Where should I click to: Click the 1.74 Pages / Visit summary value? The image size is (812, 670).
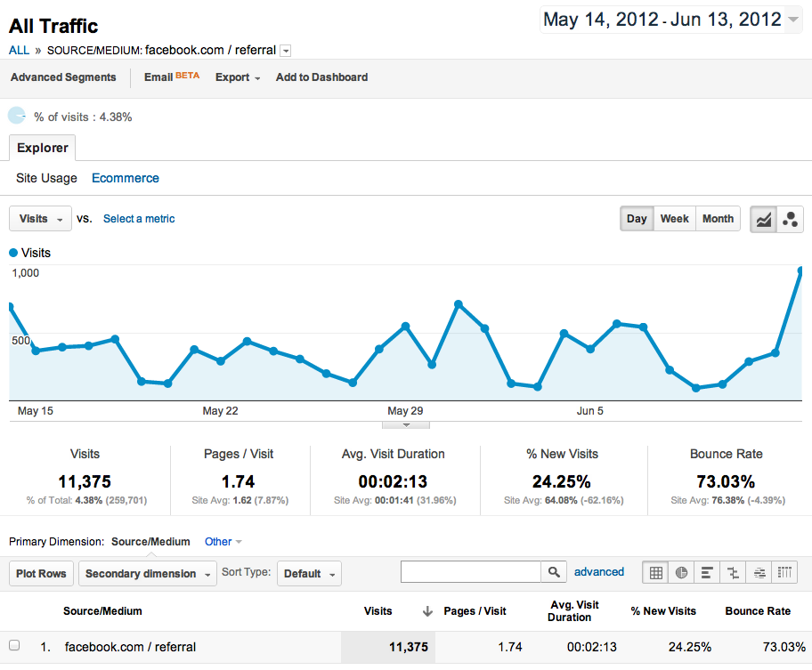coord(239,481)
